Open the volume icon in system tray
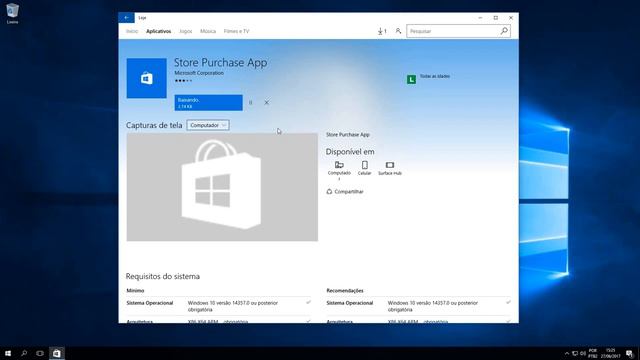Screen dimensions: 640x360 click(x=583, y=353)
